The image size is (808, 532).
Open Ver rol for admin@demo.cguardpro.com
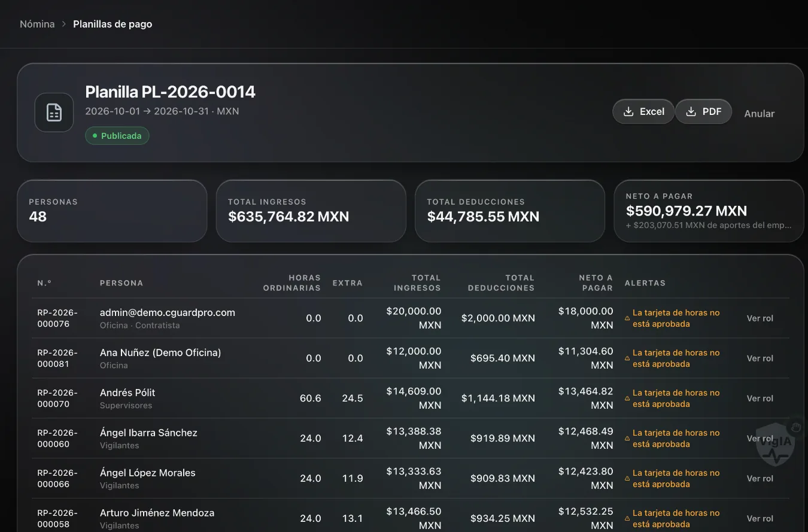(760, 318)
